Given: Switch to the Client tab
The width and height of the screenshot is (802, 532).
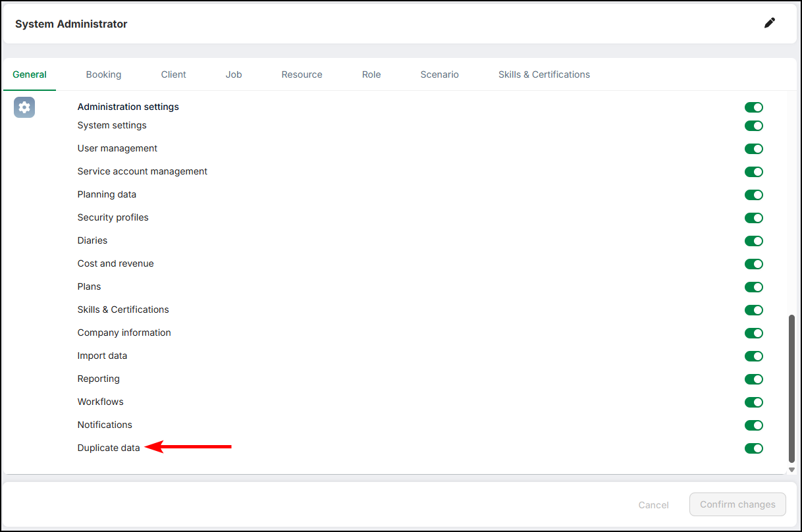Looking at the screenshot, I should coord(173,74).
